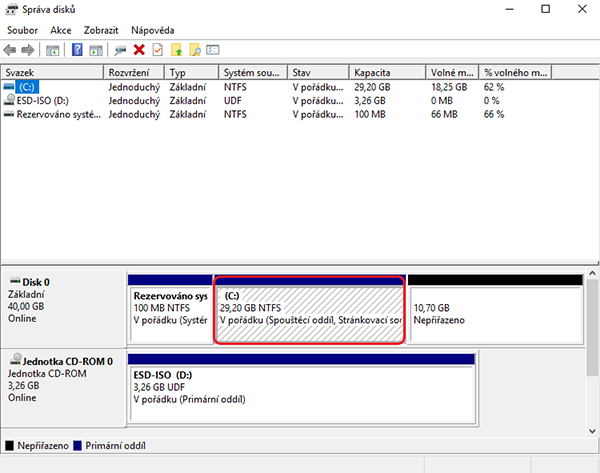This screenshot has height=473, width=600.
Task: Click the folder icon with magnifying glass
Action: point(195,49)
